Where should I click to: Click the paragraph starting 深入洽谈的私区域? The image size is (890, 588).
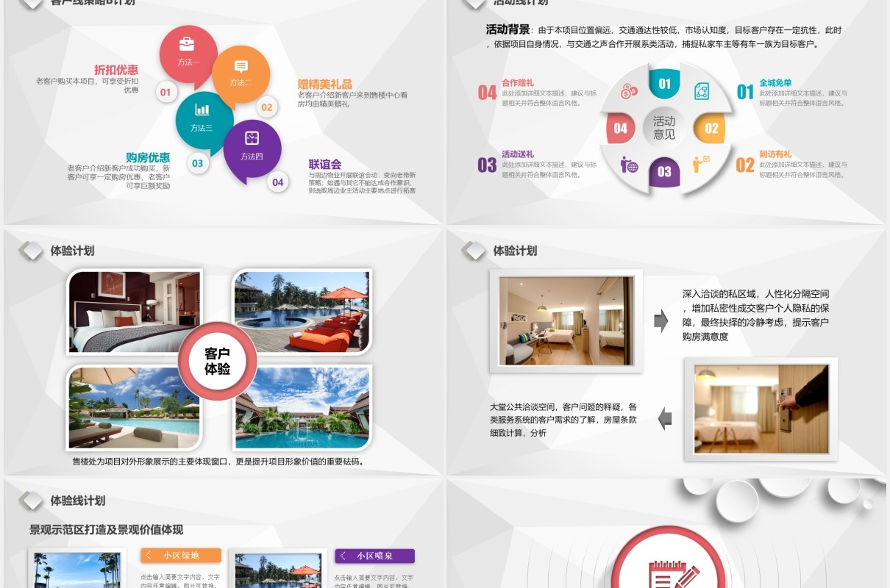[x=755, y=315]
